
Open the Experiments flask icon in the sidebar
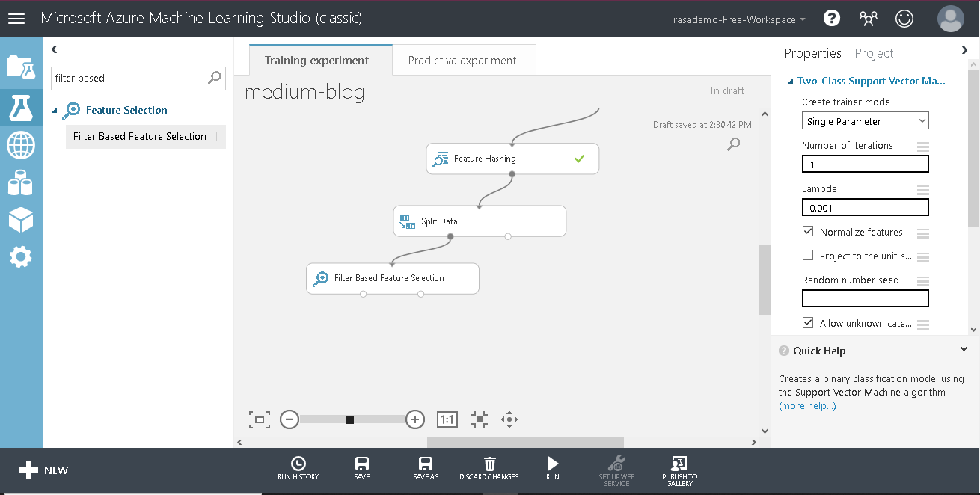pyautogui.click(x=21, y=108)
